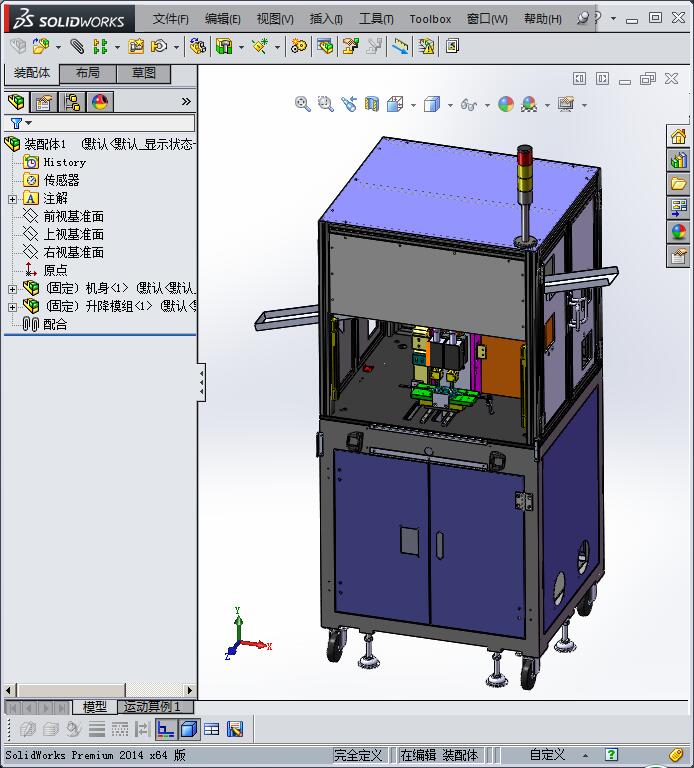Screen dimensions: 694x768
Task: Expand the (固定) 机身<1> component node
Action: point(12,289)
